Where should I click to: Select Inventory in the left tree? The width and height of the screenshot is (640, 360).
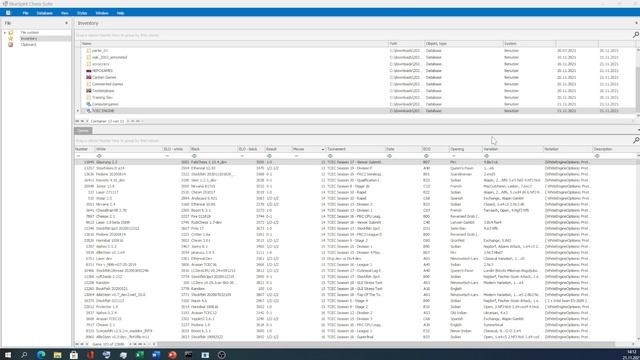(29, 38)
